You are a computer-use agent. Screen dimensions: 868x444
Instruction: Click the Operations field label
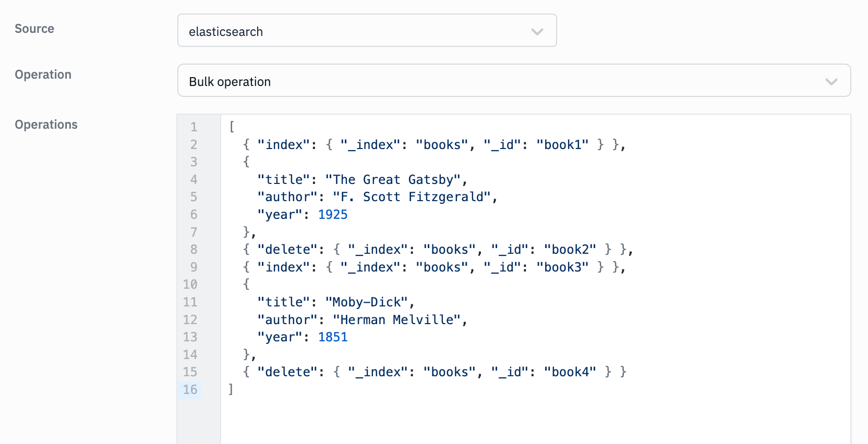pos(46,125)
